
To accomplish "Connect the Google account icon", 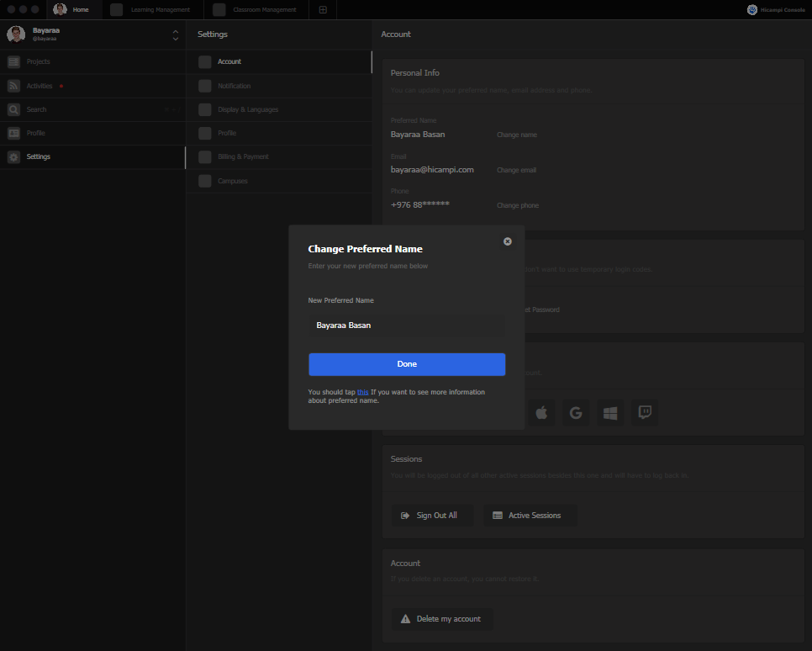I will (x=576, y=412).
